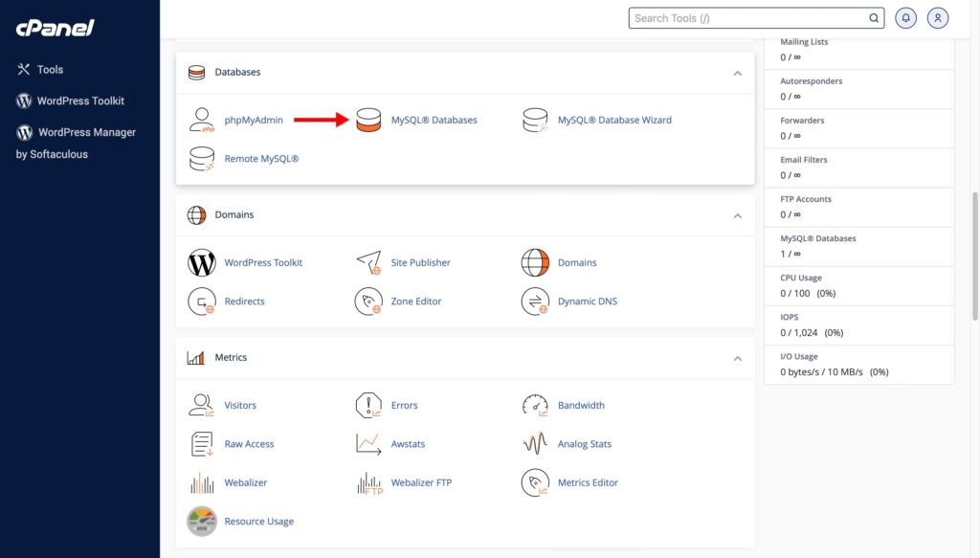Click the search magnifier icon
Viewport: 980px width, 558px height.
pyautogui.click(x=874, y=18)
